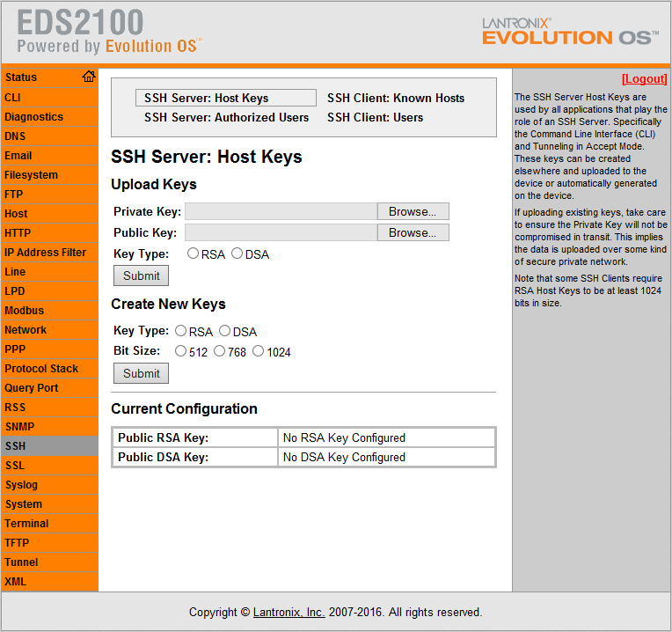Open SNMP settings

[x=50, y=426]
